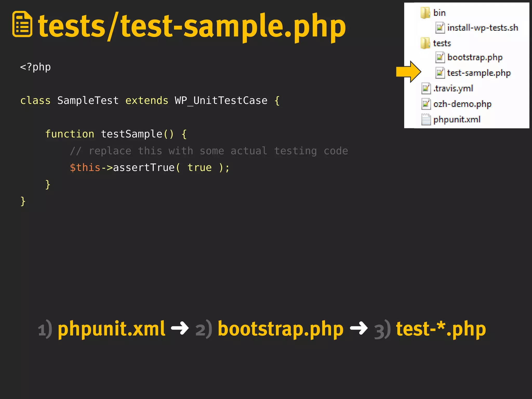This screenshot has width=532, height=399.
Task: Click the SampleTest class name
Action: [88, 101]
